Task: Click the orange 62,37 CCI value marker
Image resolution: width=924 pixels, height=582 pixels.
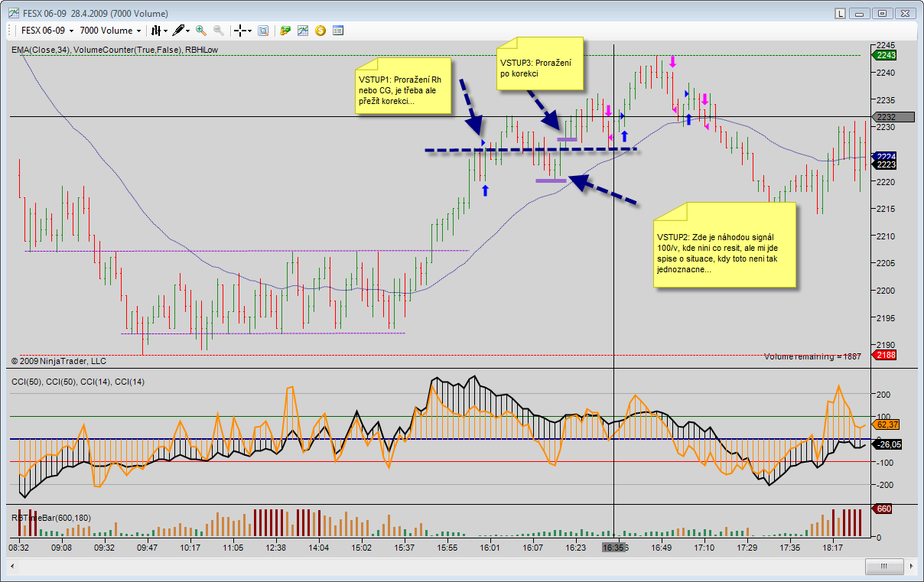Action: click(887, 424)
